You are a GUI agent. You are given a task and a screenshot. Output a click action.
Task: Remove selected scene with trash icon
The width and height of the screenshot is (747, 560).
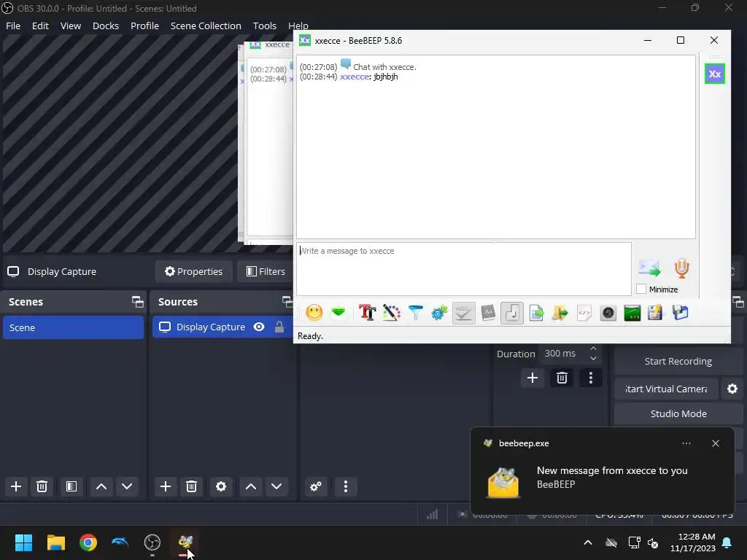point(42,486)
